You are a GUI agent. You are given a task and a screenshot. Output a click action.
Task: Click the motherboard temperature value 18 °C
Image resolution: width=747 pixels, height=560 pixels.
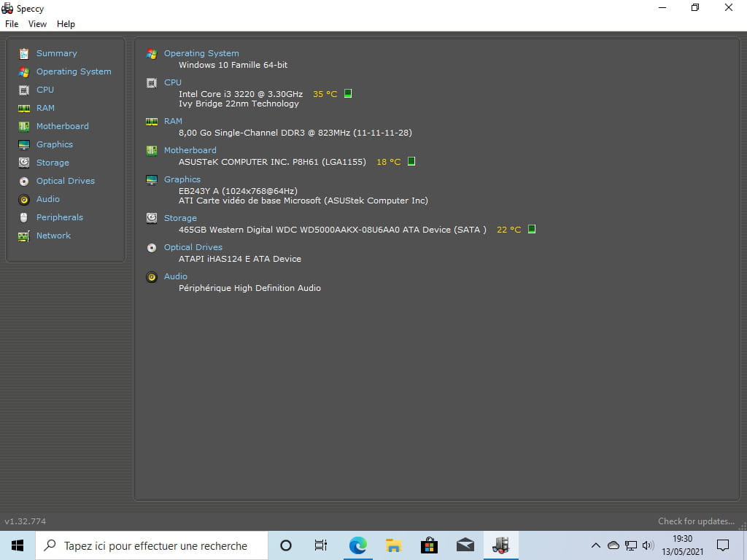[388, 162]
